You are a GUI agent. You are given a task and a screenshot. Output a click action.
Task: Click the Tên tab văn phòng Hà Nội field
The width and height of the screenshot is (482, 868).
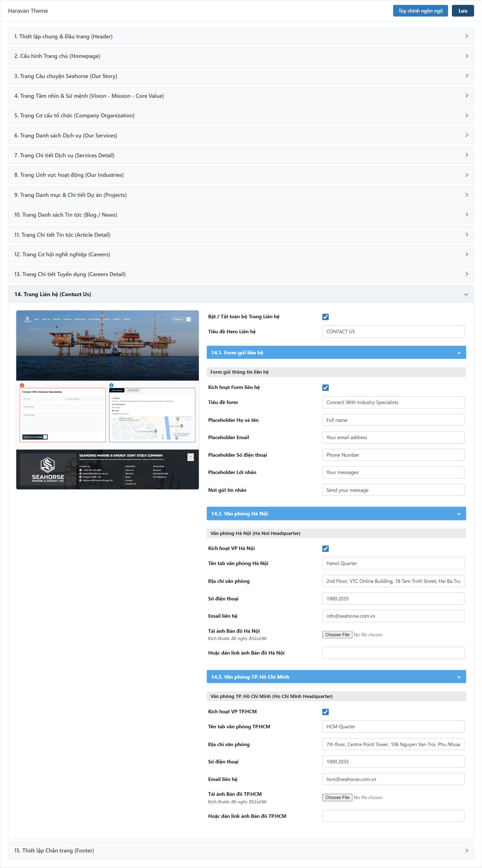coord(393,563)
